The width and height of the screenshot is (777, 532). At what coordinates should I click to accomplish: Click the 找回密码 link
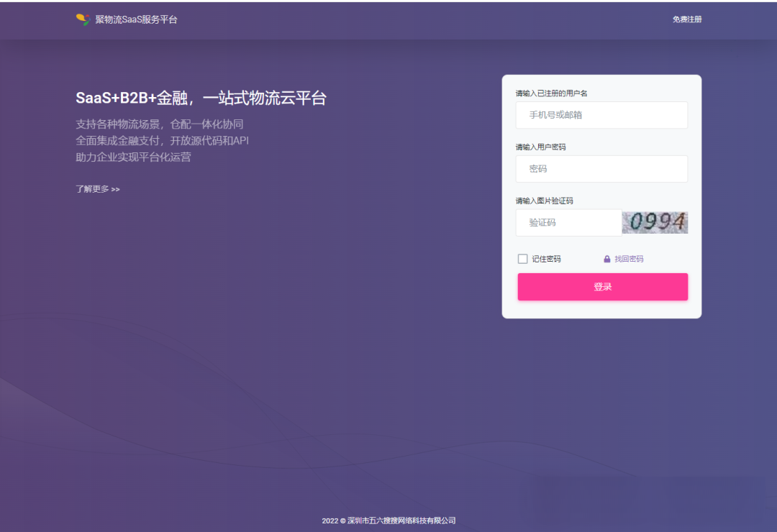629,259
